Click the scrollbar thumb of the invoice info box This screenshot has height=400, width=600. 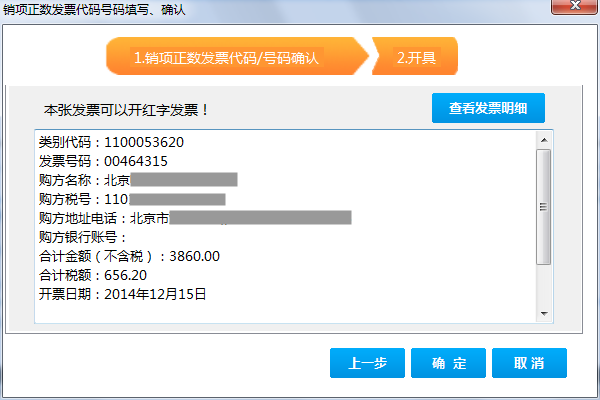tap(544, 207)
